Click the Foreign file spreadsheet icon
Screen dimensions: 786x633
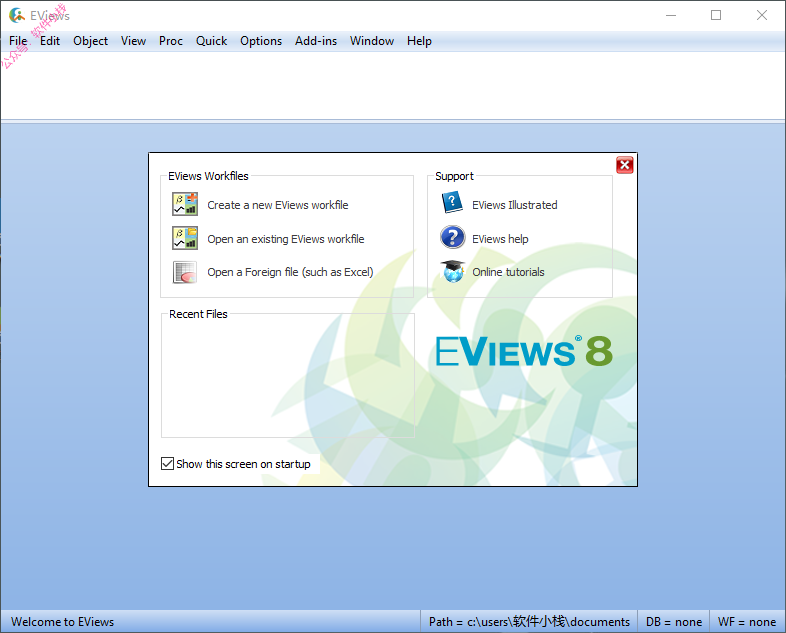(184, 273)
